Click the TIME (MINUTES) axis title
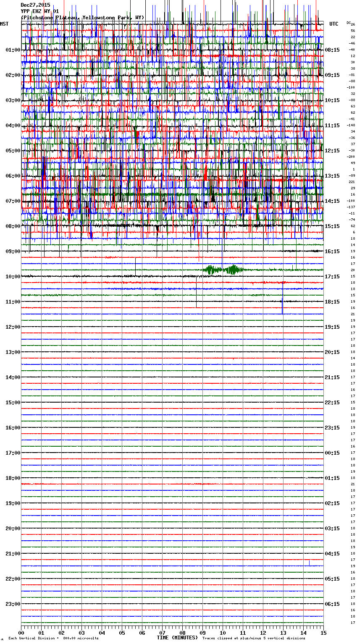The height and width of the screenshot is (644, 357). (x=177, y=638)
